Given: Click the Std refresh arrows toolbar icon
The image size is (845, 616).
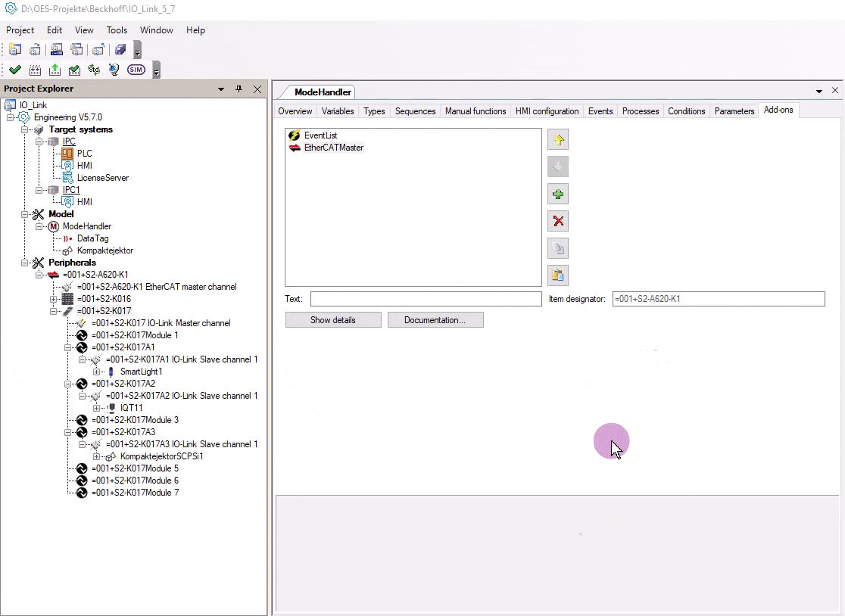Looking at the screenshot, I should click(x=93, y=70).
